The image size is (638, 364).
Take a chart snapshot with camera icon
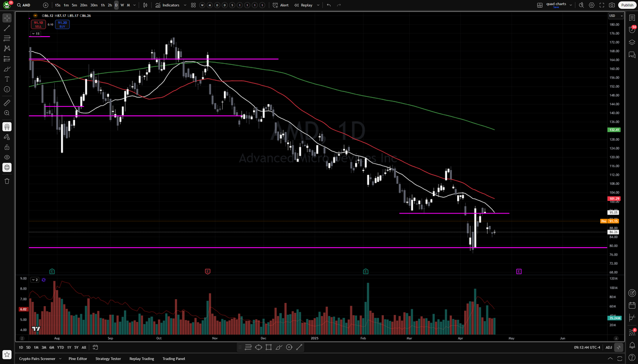point(612,5)
